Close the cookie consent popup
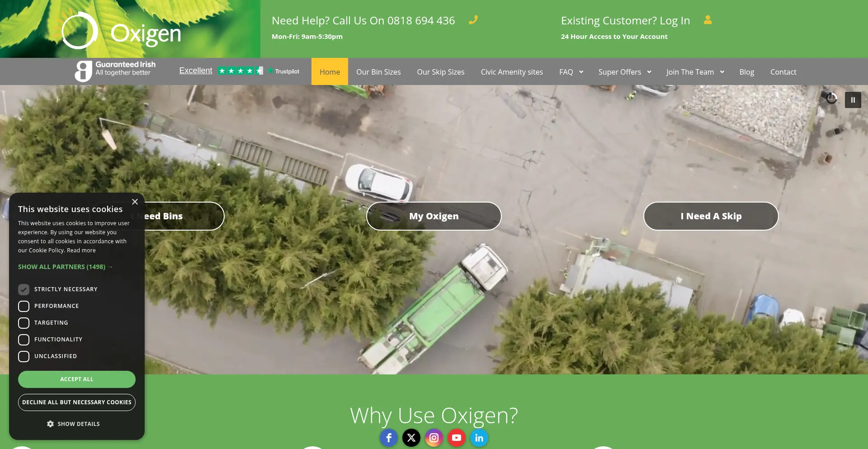Screen dimensions: 868x449 (x=135, y=202)
